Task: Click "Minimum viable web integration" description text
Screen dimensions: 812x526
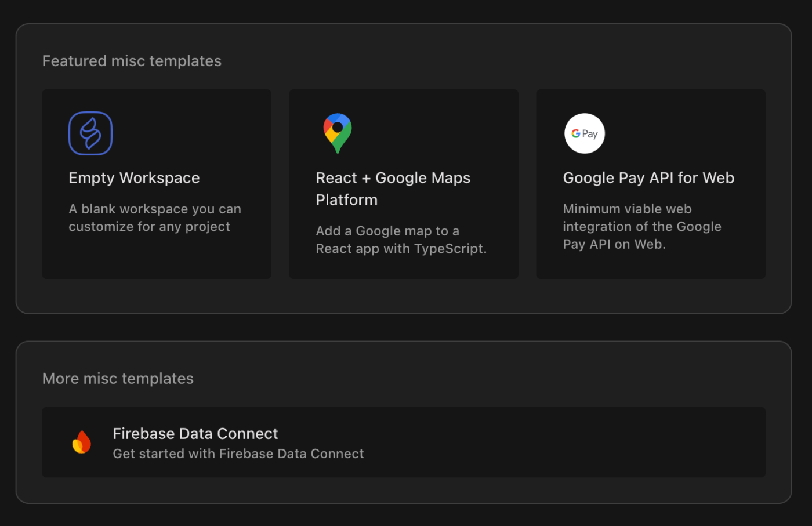Action: (642, 226)
